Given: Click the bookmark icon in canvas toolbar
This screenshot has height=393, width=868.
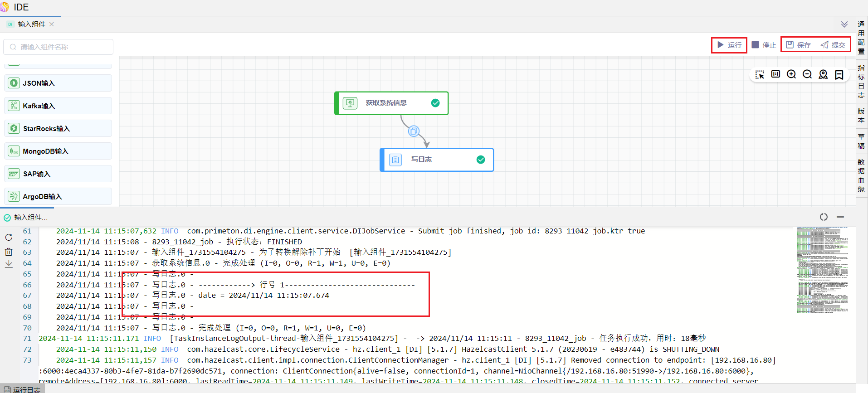Looking at the screenshot, I should pos(839,74).
